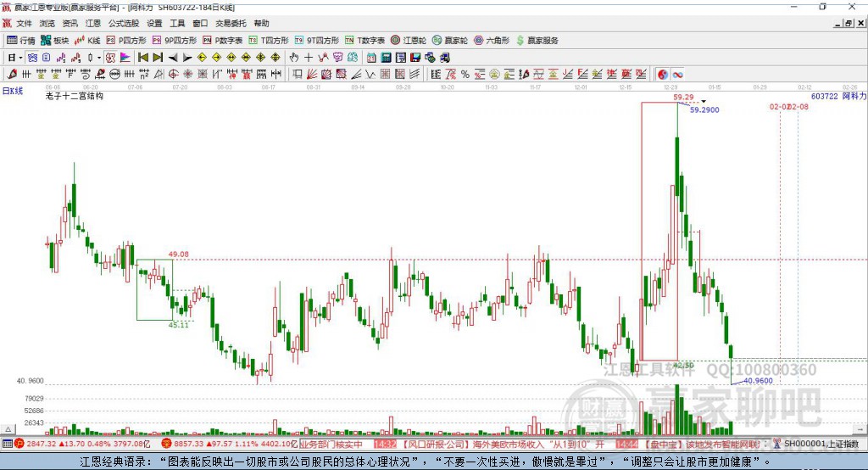The height and width of the screenshot is (470, 868).
Task: Jump to first bar with skip-back icon
Action: [x=142, y=58]
